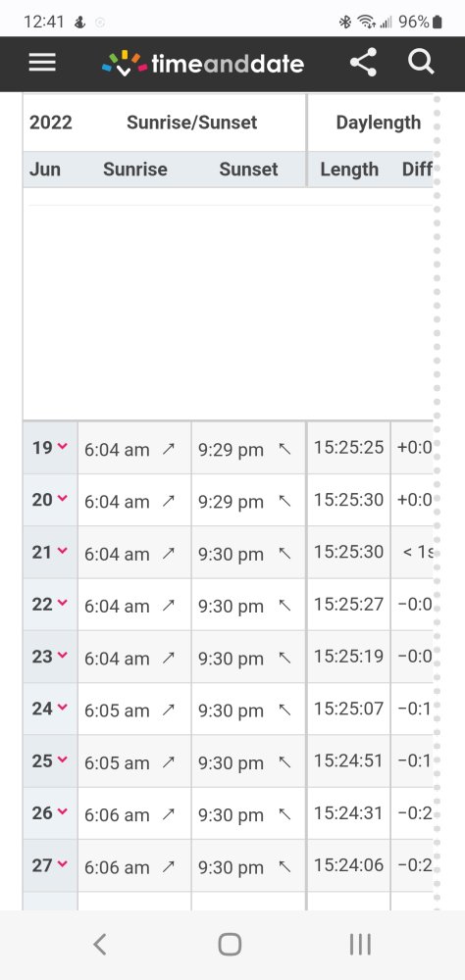
Task: Tap the Android home button
Action: [x=230, y=945]
